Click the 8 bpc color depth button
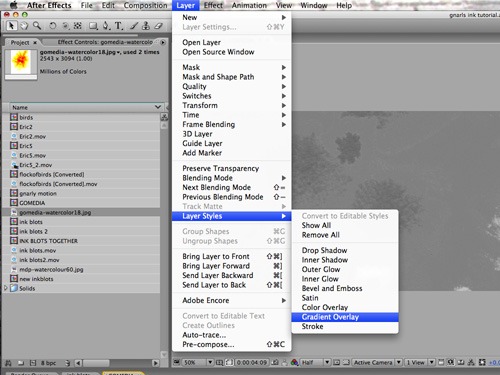The image size is (500, 375). click(x=48, y=363)
